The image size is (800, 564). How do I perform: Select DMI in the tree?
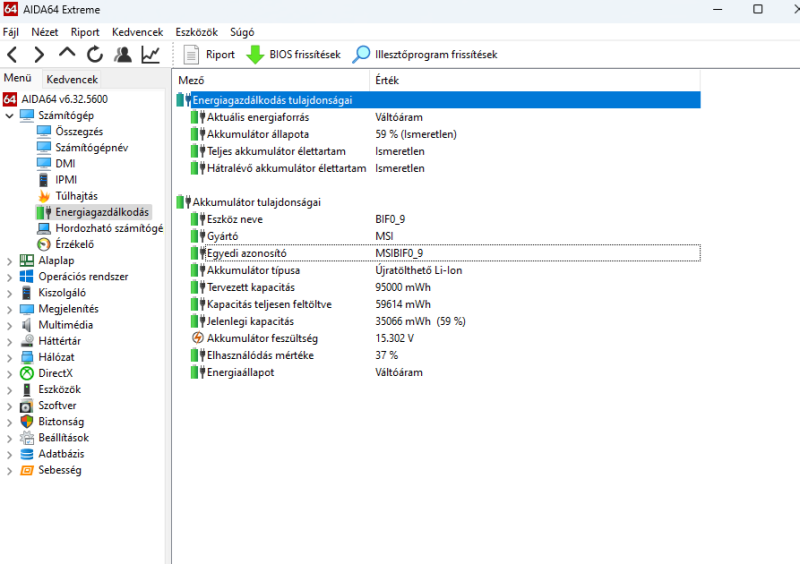click(65, 164)
